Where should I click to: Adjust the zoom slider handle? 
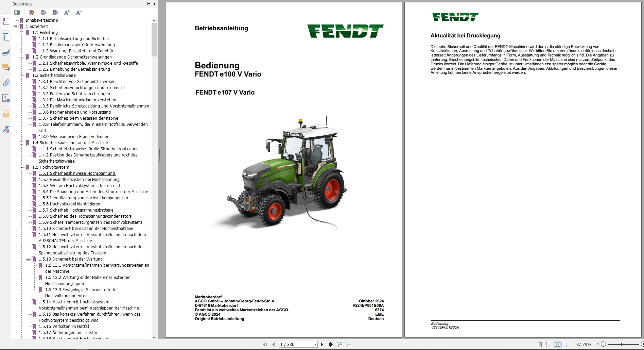pyautogui.click(x=622, y=344)
